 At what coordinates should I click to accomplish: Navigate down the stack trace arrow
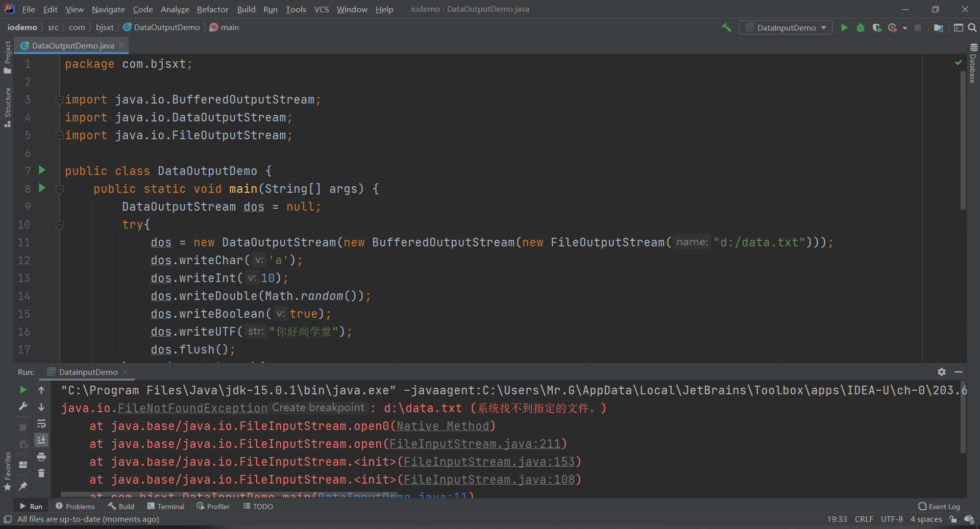(x=41, y=407)
